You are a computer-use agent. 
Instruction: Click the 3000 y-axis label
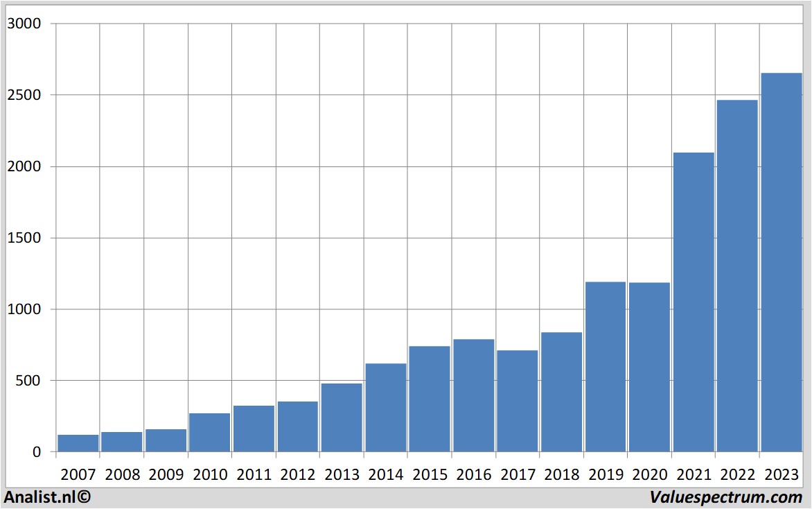point(24,24)
